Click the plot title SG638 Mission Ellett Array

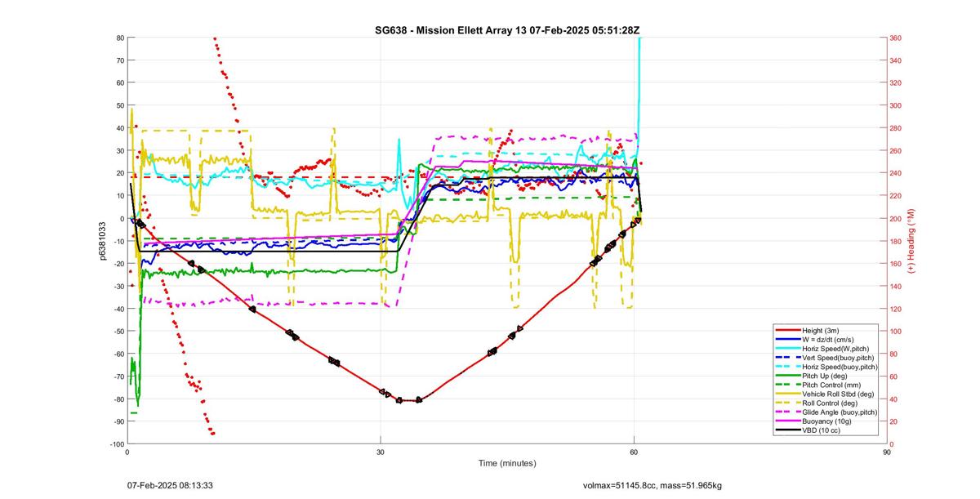click(x=506, y=30)
